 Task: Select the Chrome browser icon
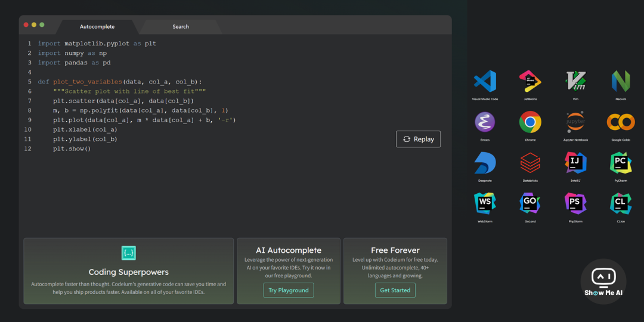tap(530, 122)
